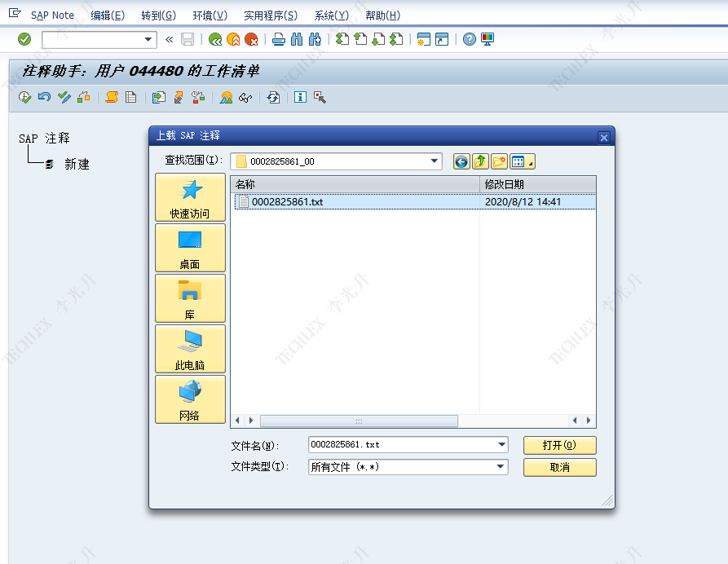Sort by the 名称 column header
728x564 pixels.
(355, 184)
